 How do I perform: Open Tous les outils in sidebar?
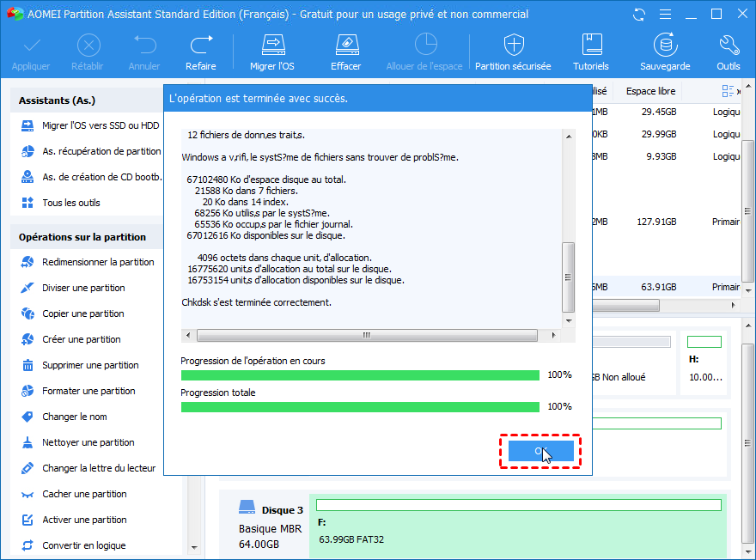coord(61,203)
